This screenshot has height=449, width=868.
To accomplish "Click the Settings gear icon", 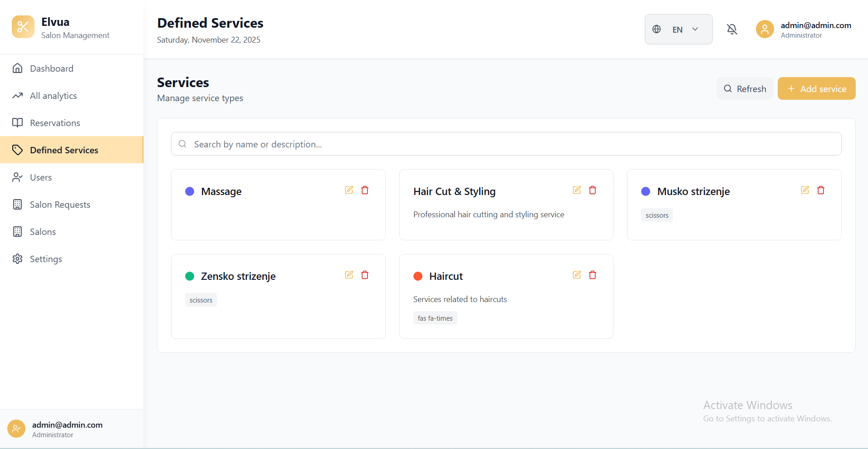I will coord(17,259).
